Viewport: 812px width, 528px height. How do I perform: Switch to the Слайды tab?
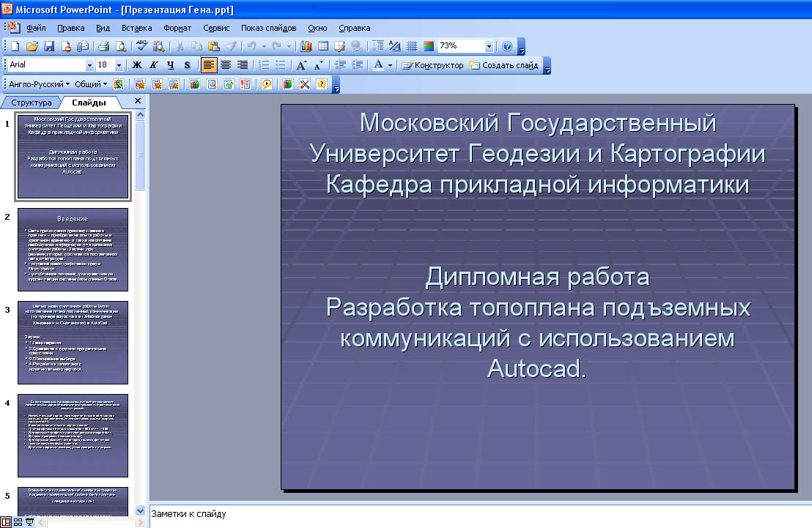pyautogui.click(x=89, y=103)
